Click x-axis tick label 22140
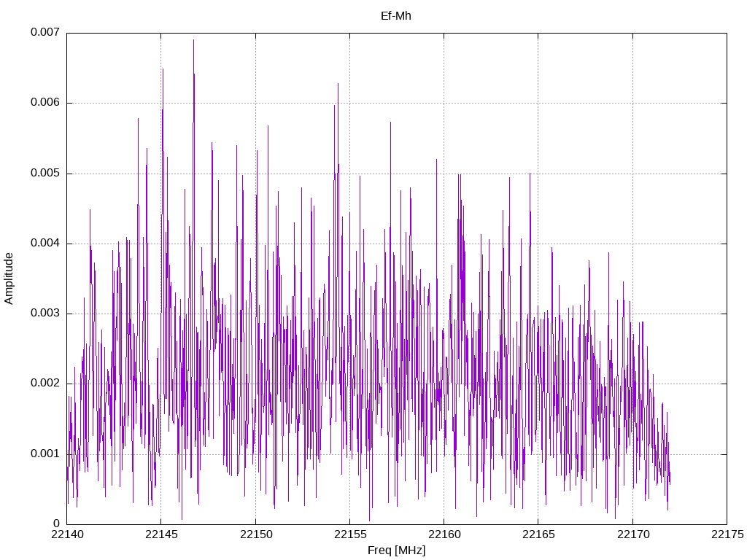The width and height of the screenshot is (747, 560). click(x=67, y=534)
